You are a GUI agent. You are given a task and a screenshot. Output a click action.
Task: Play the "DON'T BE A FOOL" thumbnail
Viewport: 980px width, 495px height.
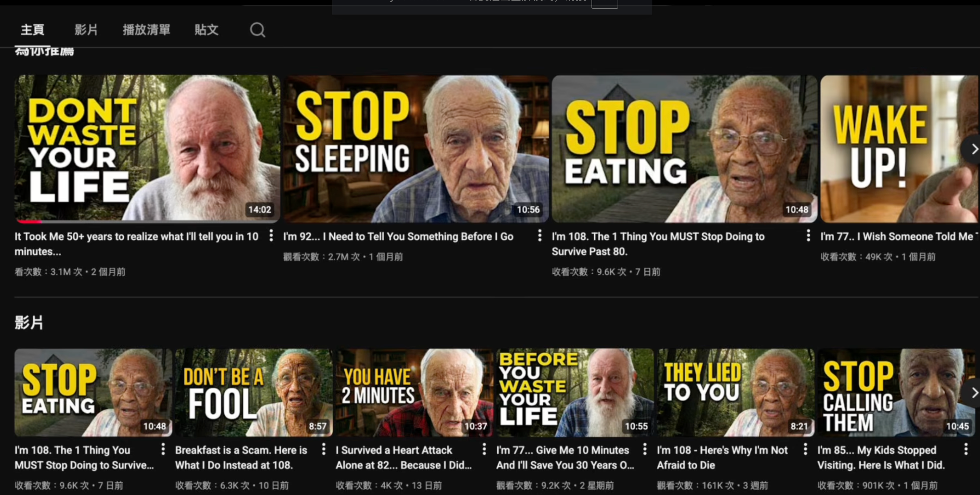pyautogui.click(x=254, y=392)
